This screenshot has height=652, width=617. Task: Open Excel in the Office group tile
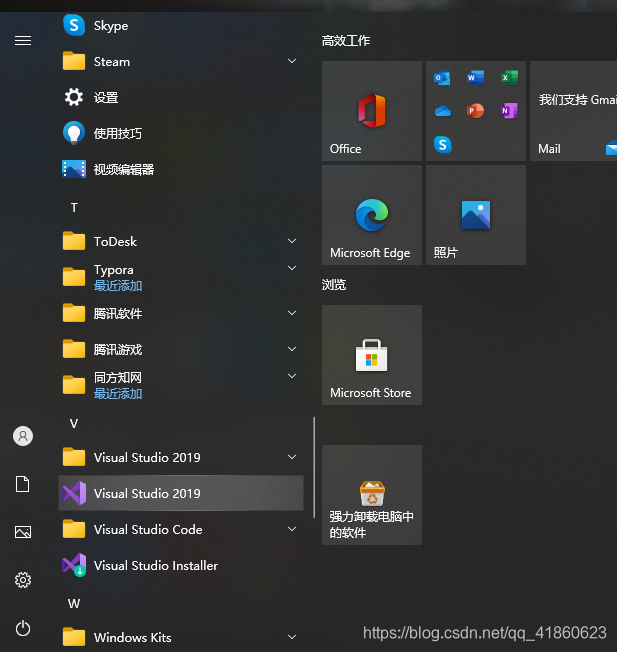[509, 77]
